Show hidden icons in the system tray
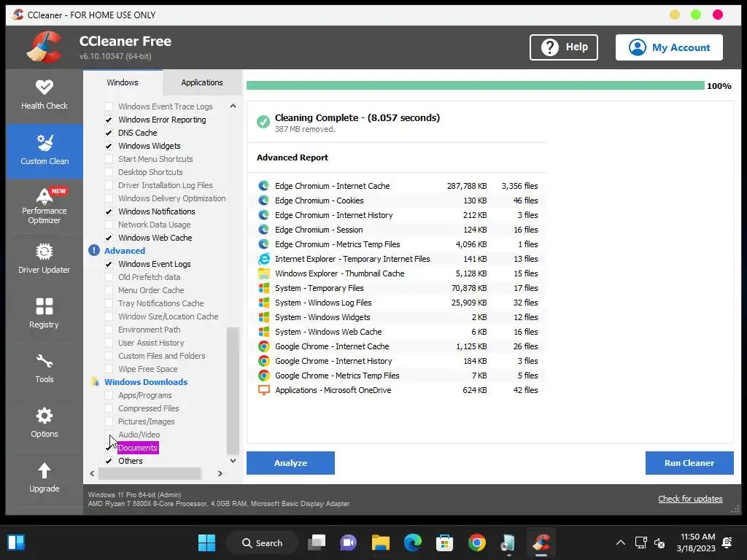 click(x=621, y=542)
